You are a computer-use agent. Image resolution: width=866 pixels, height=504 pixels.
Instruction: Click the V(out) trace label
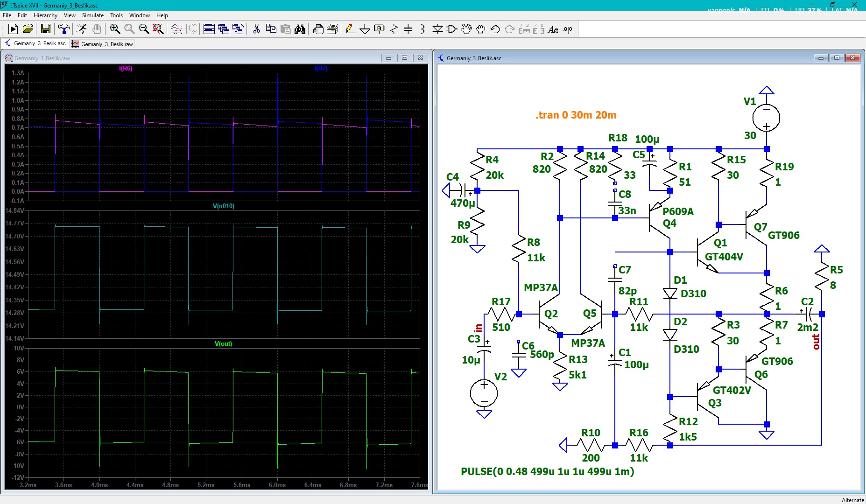pyautogui.click(x=223, y=343)
